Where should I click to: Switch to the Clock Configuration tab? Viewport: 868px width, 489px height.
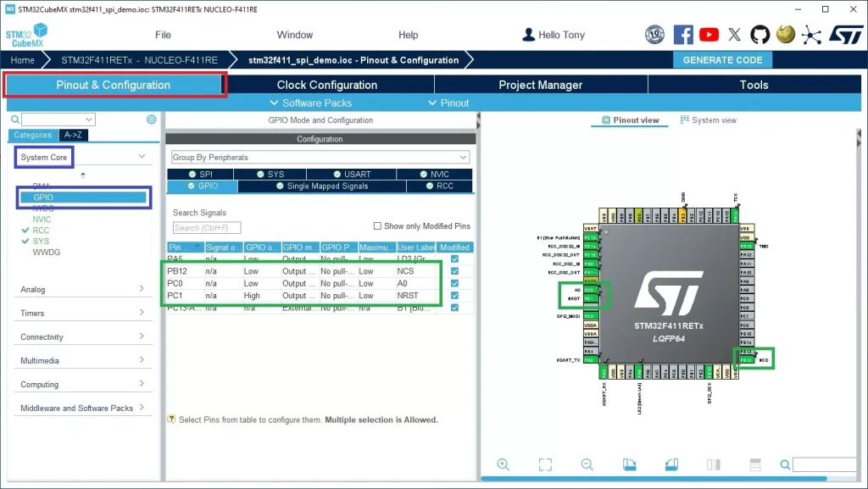pos(327,85)
